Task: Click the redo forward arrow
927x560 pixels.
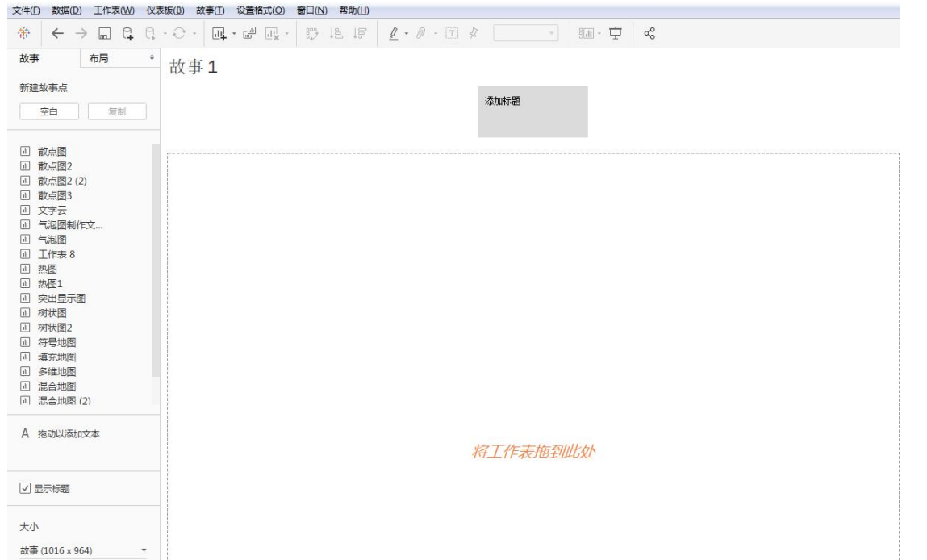Action: click(81, 34)
